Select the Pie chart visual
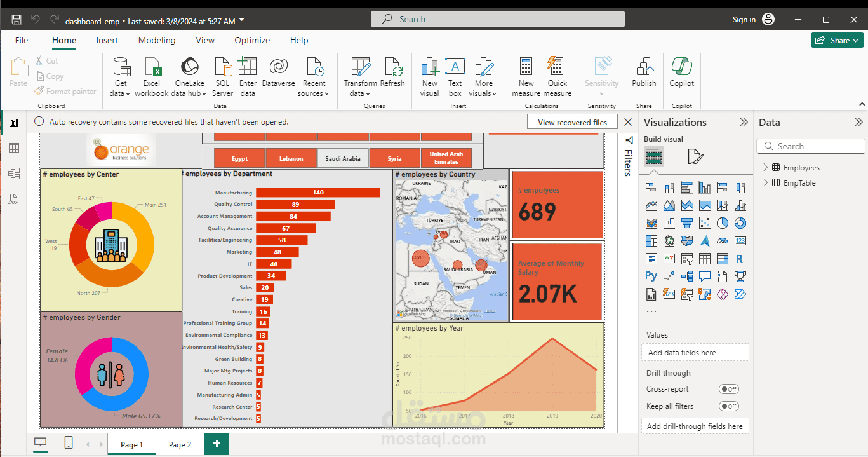868x457 pixels. click(x=722, y=223)
